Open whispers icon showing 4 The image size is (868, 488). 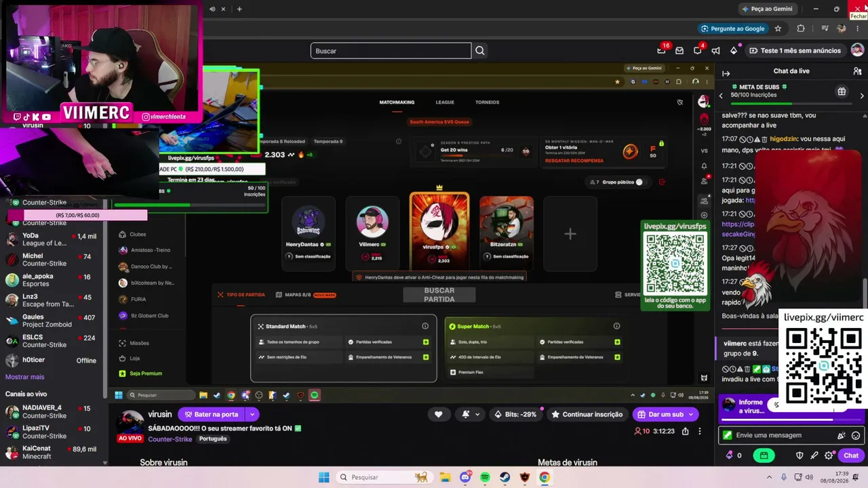pos(698,50)
